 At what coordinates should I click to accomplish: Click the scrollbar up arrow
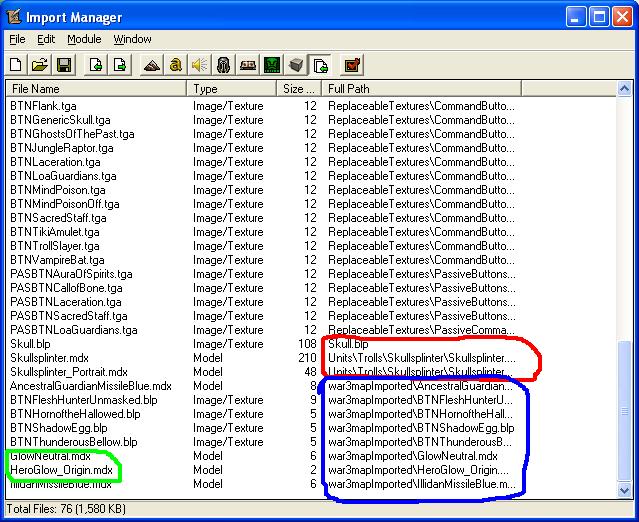coord(624,88)
